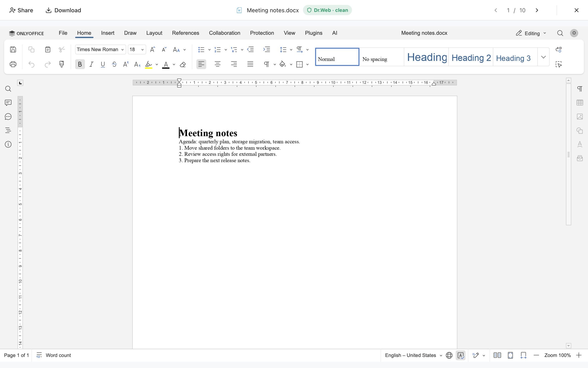Clear text style with the eraser icon
Screen dimensions: 588x368
(183, 64)
